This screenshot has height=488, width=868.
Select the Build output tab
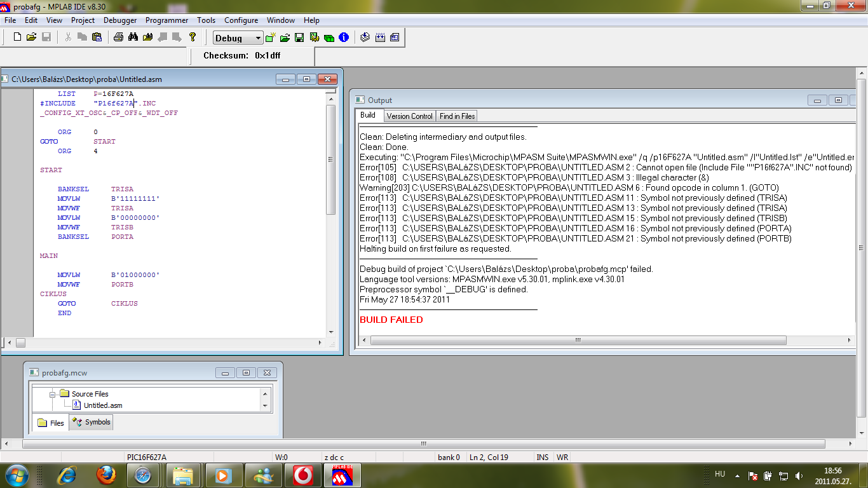tap(368, 115)
